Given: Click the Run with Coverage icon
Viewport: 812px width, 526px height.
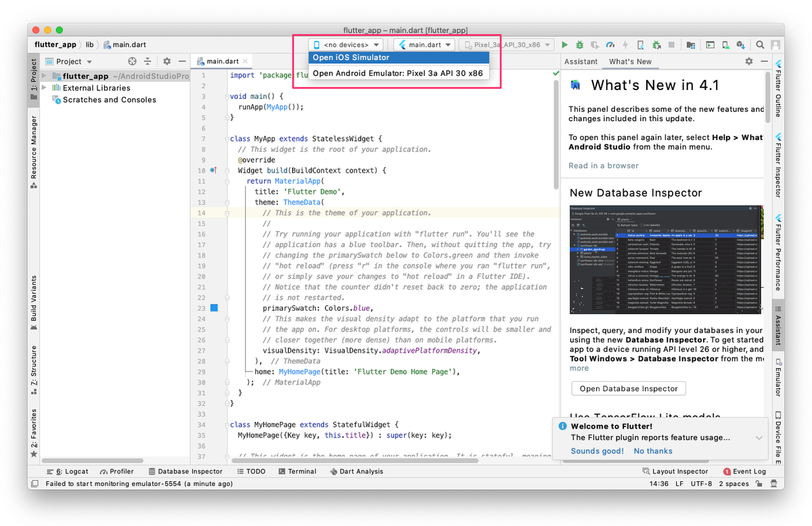Looking at the screenshot, I should coord(595,45).
